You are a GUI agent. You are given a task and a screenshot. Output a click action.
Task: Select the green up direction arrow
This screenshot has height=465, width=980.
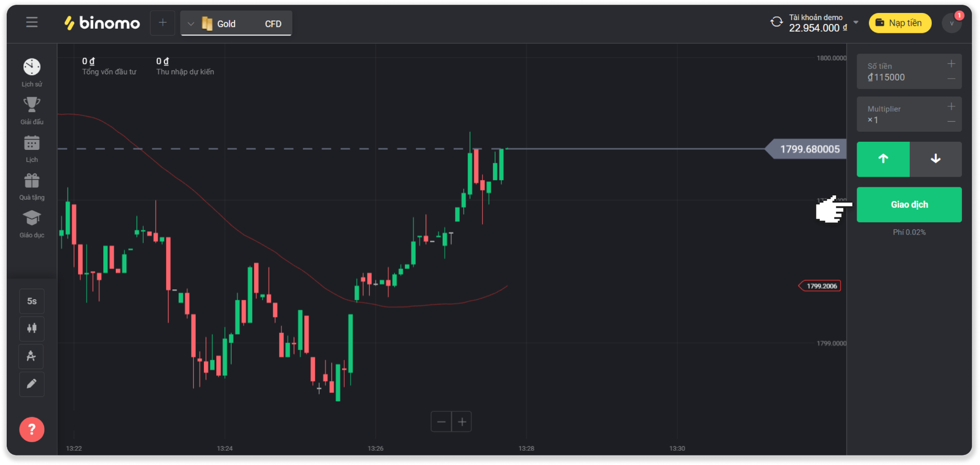click(883, 159)
